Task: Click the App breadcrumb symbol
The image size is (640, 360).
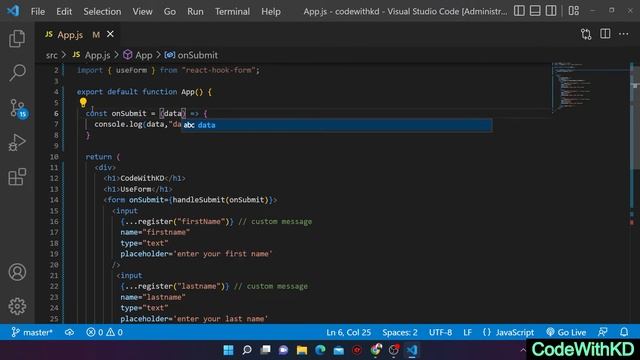Action: tap(138, 55)
